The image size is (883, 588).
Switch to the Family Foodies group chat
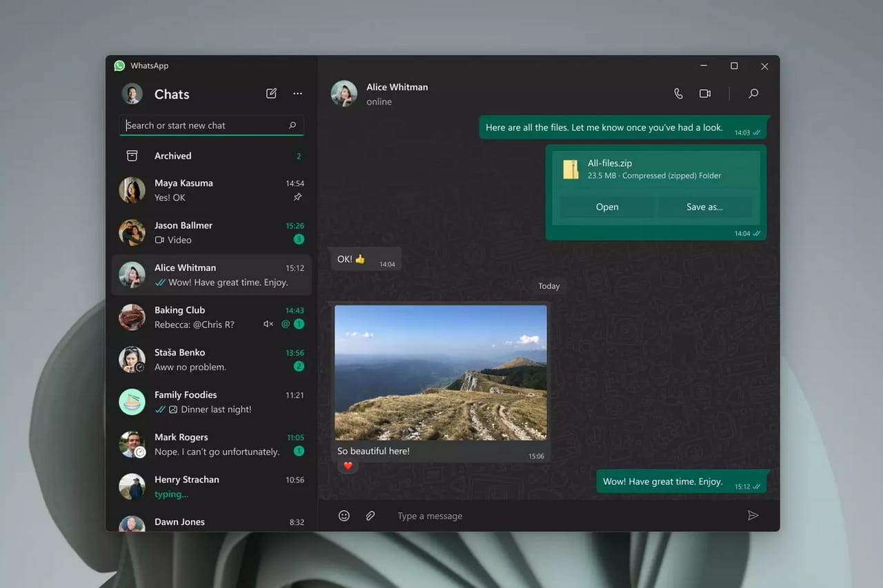(207, 401)
